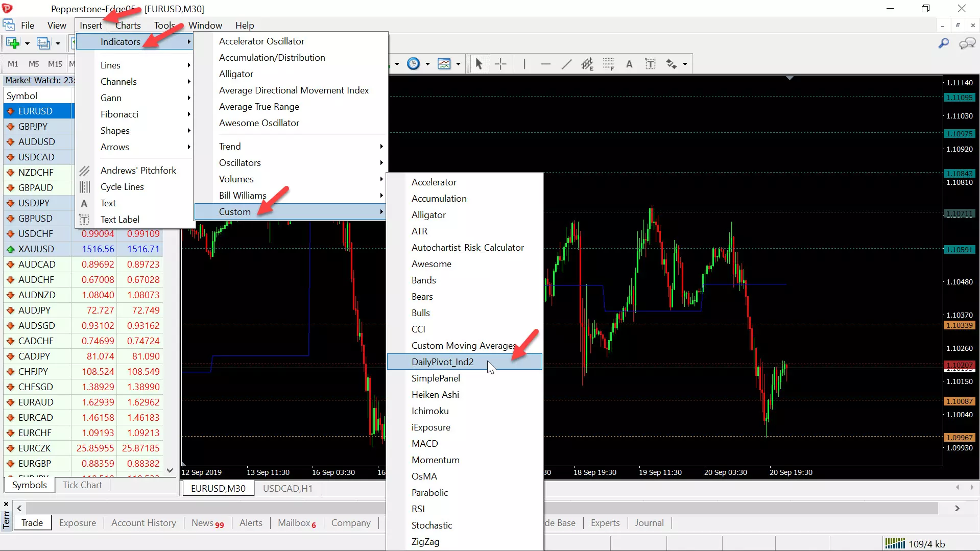Open the arrows tool dropdown arrow
The width and height of the screenshot is (980, 551).
(x=685, y=64)
